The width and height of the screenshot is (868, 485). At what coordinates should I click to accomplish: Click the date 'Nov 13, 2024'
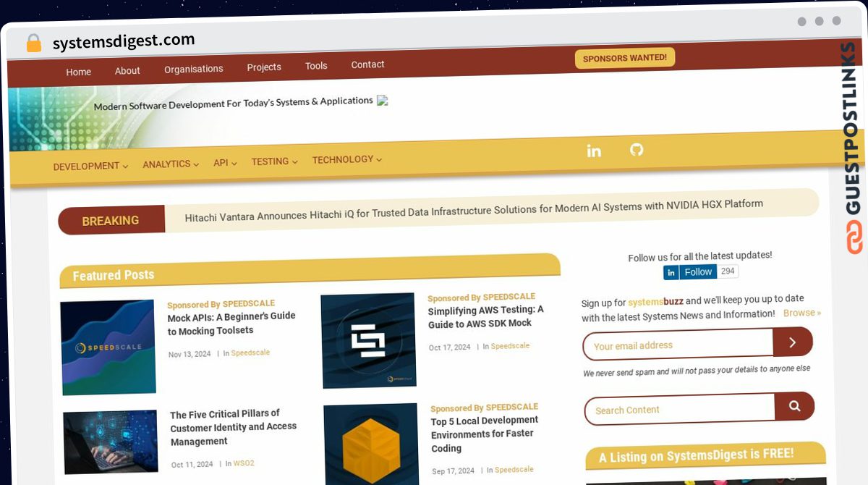pyautogui.click(x=190, y=355)
